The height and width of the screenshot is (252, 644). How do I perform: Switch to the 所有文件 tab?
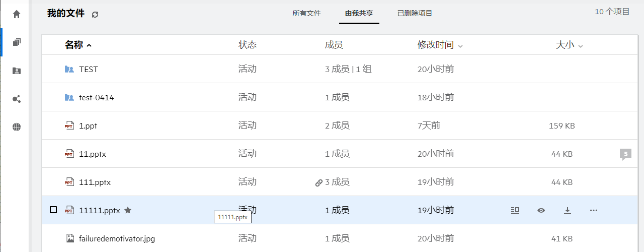tap(306, 13)
